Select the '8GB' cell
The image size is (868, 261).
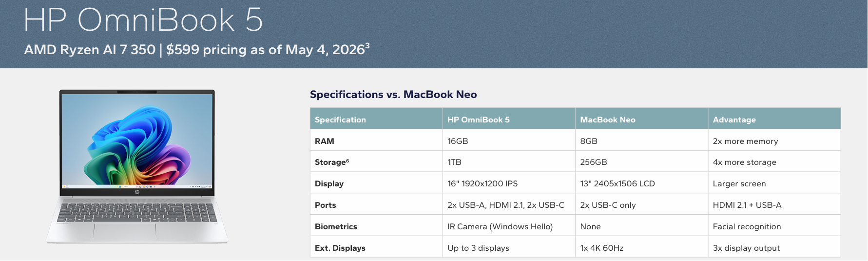641,141
